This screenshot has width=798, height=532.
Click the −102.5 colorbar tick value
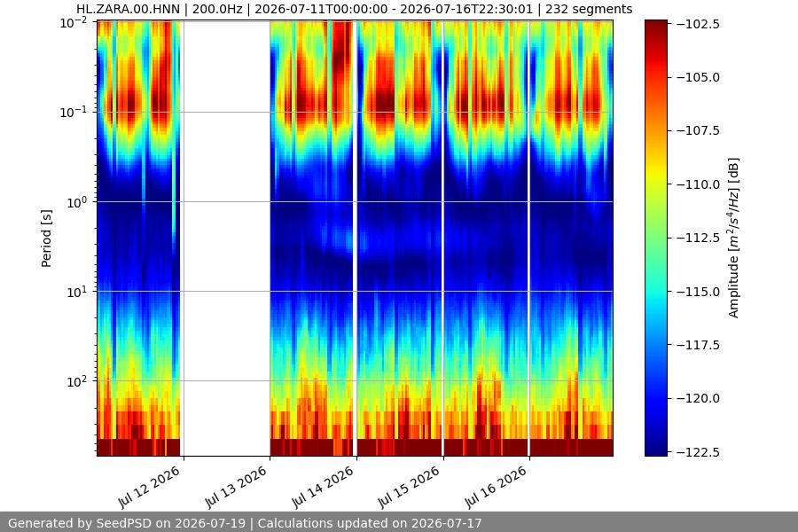coord(698,24)
